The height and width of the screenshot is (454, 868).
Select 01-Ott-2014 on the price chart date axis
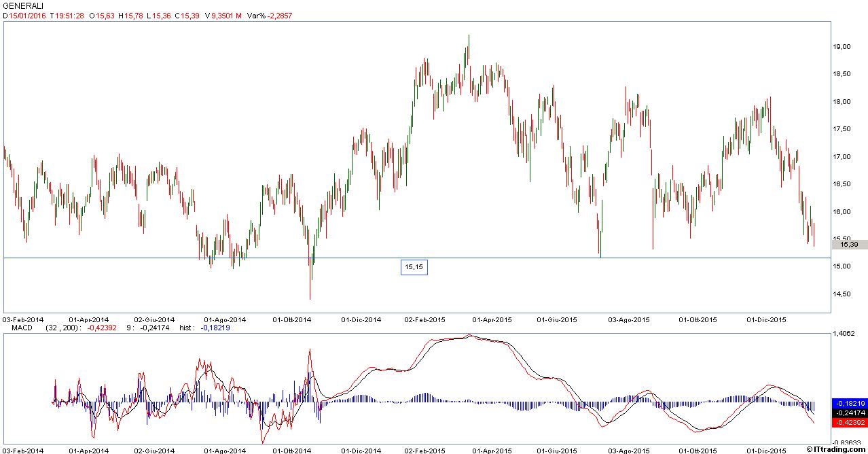tap(292, 319)
